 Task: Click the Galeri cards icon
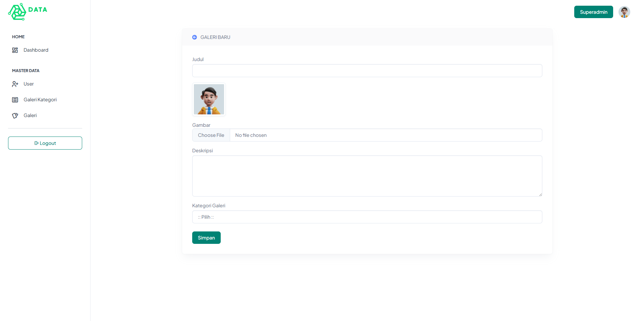(15, 116)
